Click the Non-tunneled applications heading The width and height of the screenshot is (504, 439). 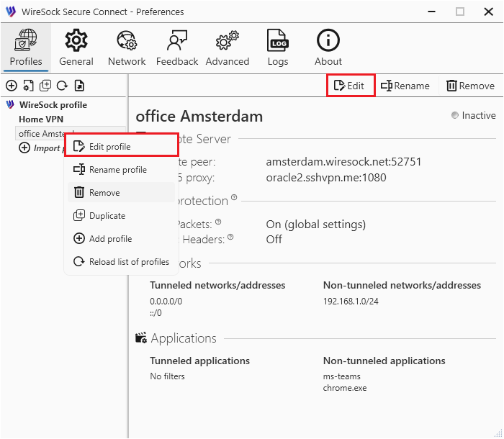point(384,361)
